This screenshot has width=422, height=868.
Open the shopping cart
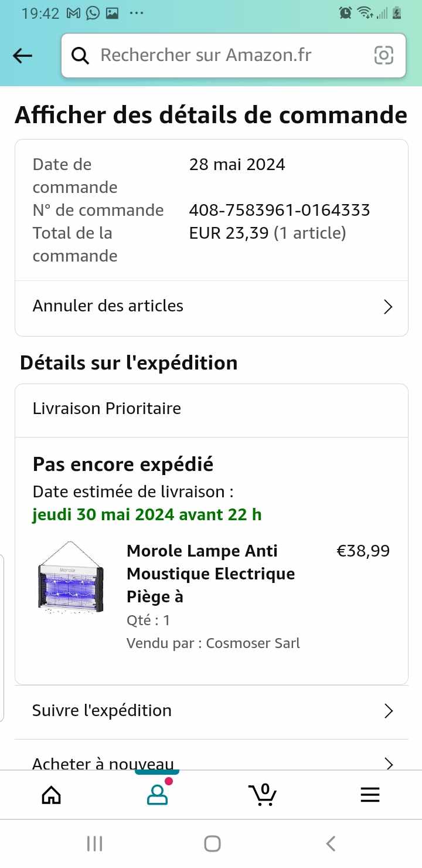263,795
